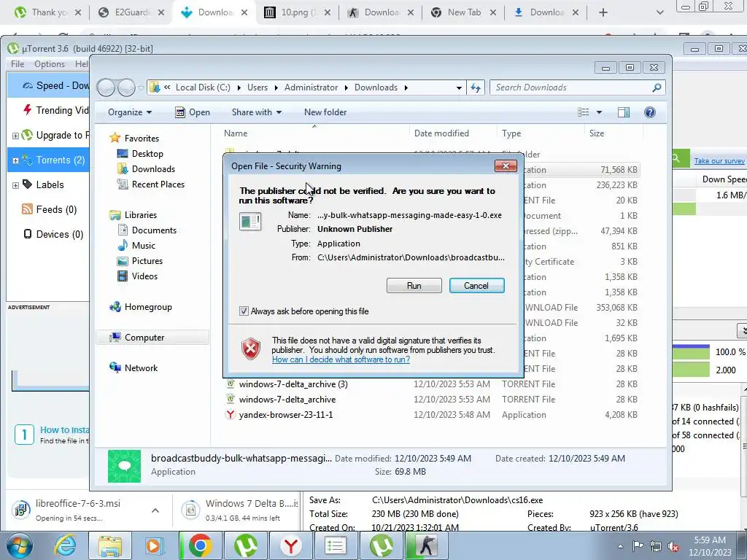Open a new Chrome tab with plus button
The image size is (747, 560).
[603, 12]
